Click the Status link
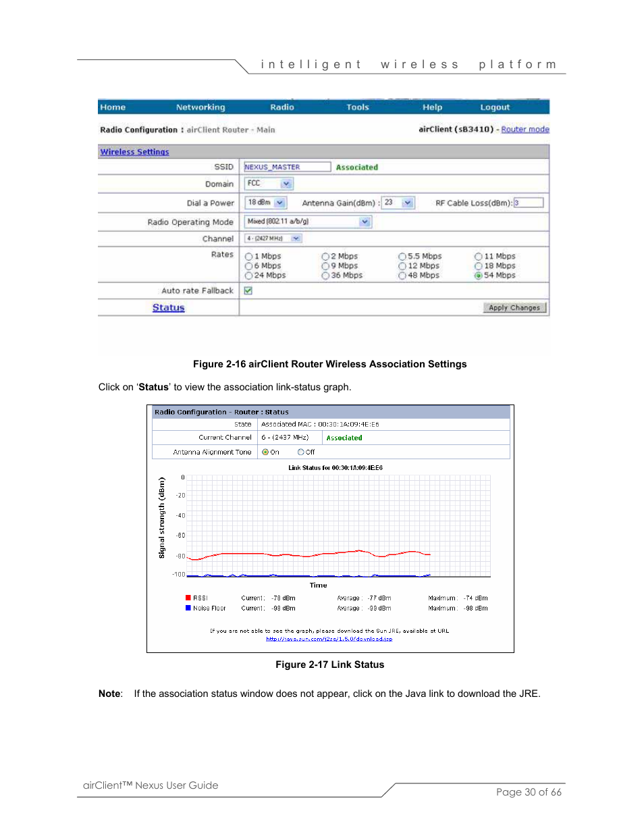The width and height of the screenshot is (644, 834). [168, 308]
